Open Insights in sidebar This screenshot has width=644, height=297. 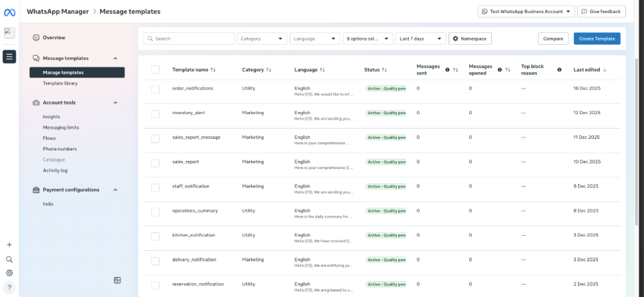click(x=52, y=117)
